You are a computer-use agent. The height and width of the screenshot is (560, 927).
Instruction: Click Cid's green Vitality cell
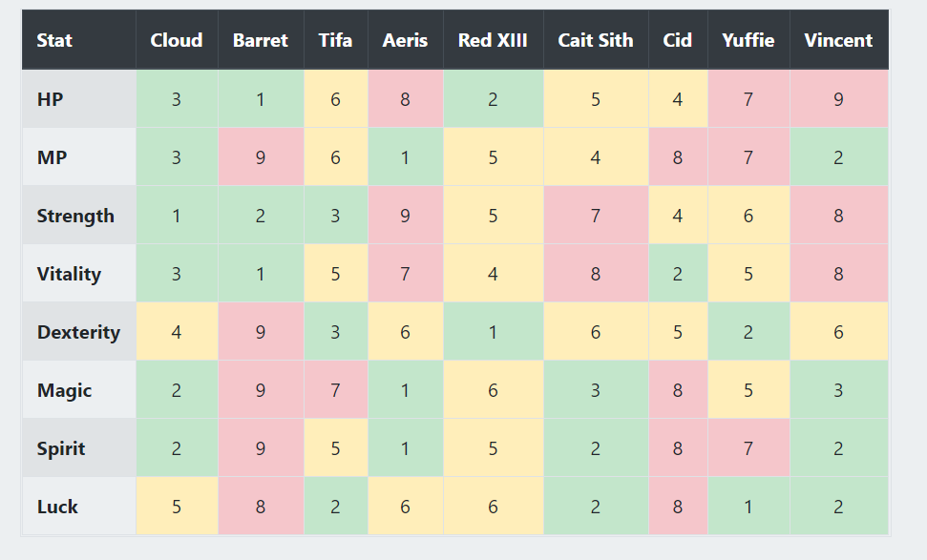pyautogui.click(x=678, y=274)
